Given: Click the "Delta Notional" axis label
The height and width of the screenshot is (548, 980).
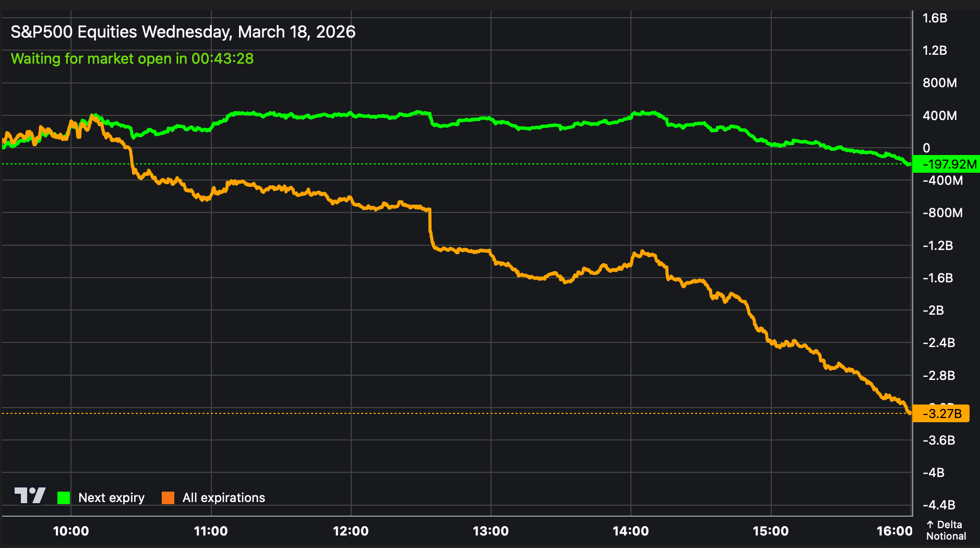Looking at the screenshot, I should point(946,530).
